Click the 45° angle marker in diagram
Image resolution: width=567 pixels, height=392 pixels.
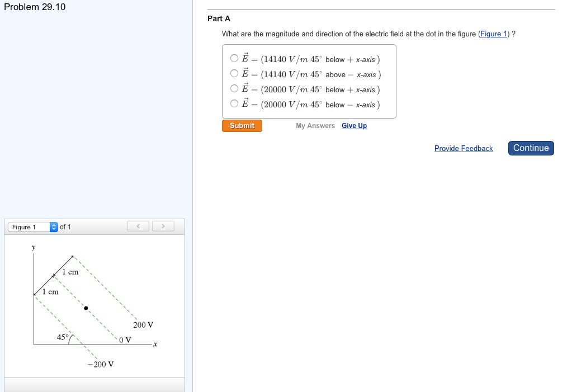(63, 337)
